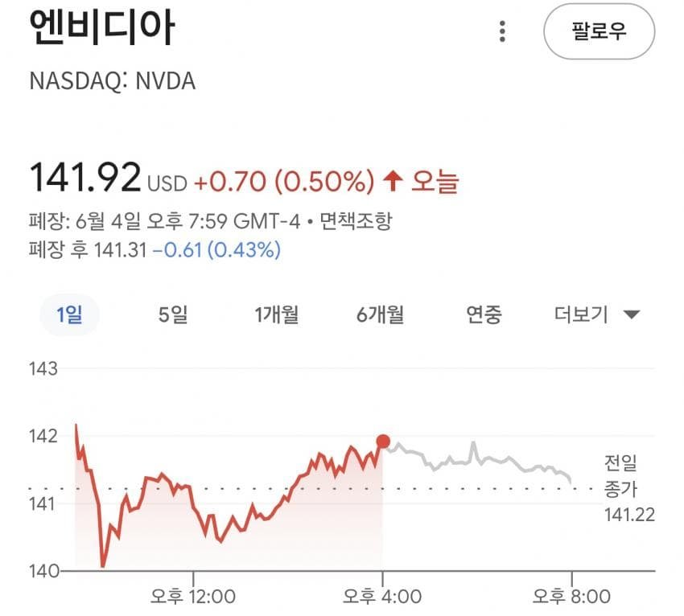Click the 141.92 current price value
Viewport: 684px width, 616px height.
[85, 177]
